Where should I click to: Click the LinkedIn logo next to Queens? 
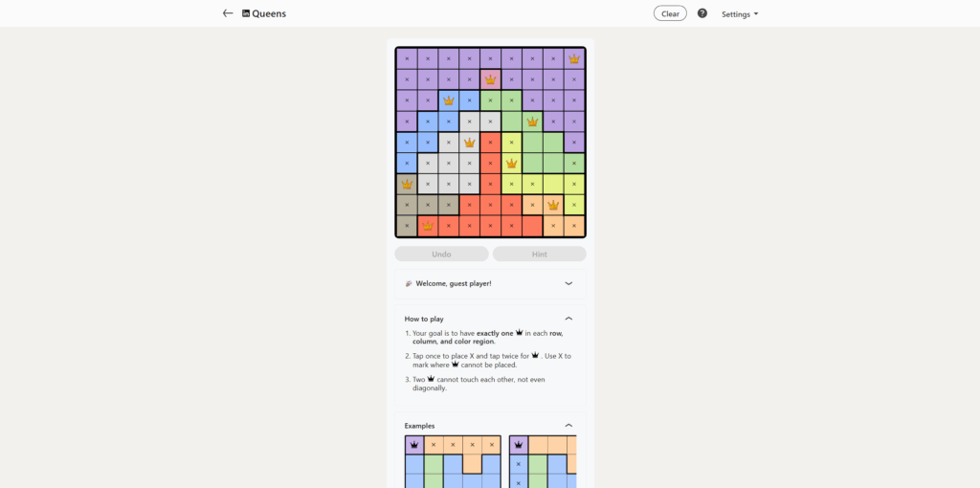[x=246, y=13]
